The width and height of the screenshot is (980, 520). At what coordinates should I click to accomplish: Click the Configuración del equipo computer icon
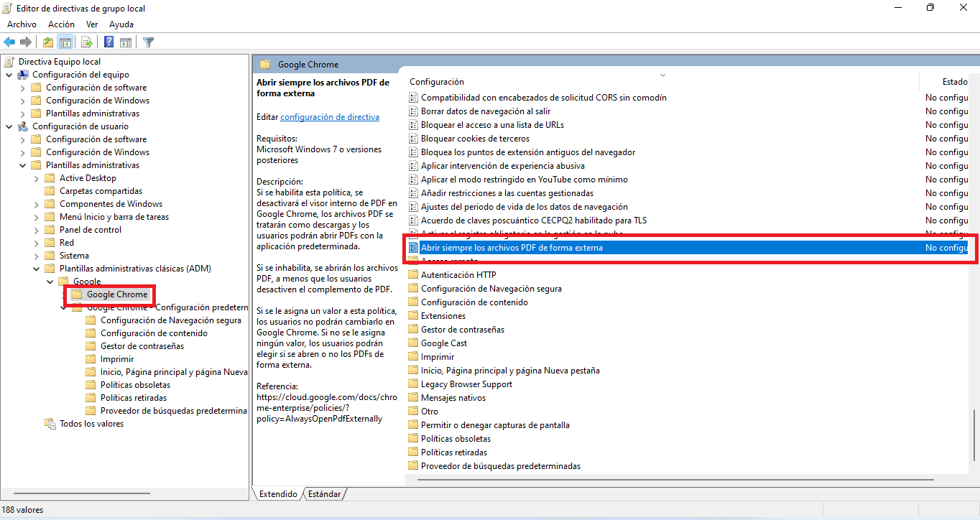pos(23,75)
